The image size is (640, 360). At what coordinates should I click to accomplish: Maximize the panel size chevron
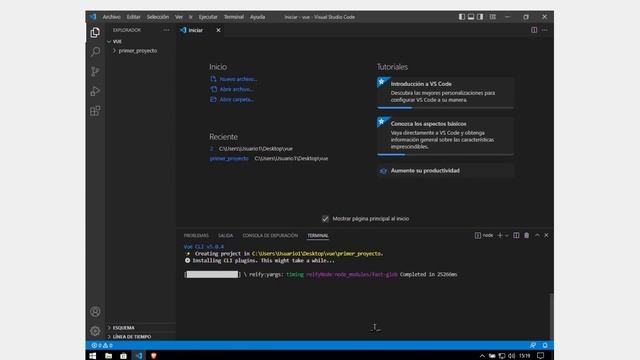pos(537,236)
